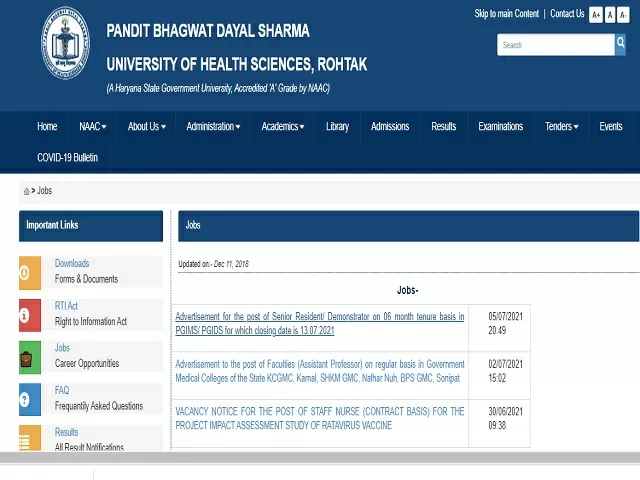The width and height of the screenshot is (640, 480).
Task: Click 'Right to Information Act' subtitle text
Action: tap(91, 322)
